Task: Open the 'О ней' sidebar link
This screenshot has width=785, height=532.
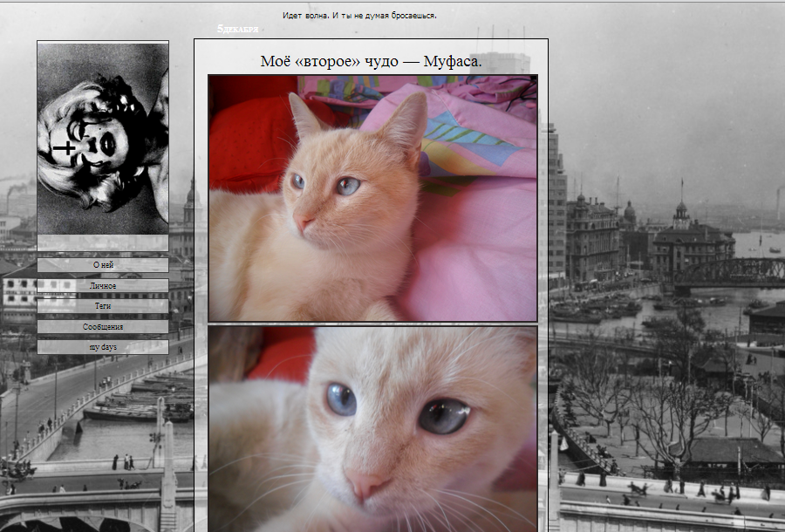Action: pos(103,265)
